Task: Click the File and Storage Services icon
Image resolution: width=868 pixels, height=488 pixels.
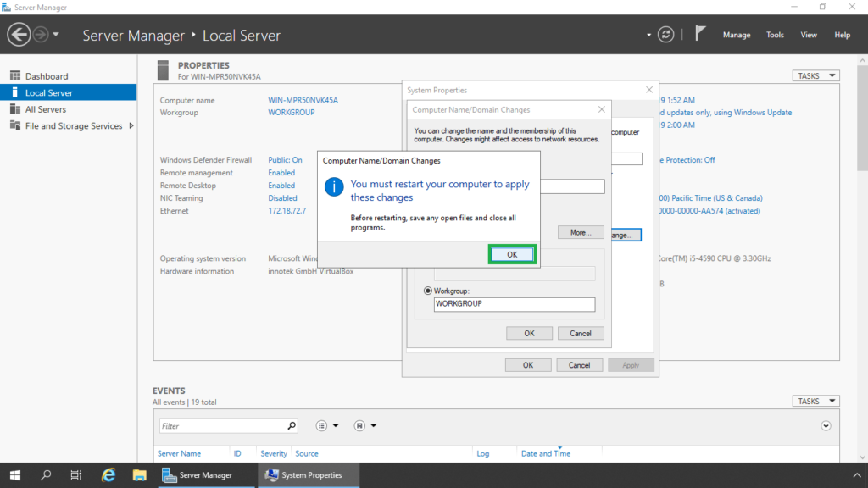Action: pyautogui.click(x=15, y=125)
